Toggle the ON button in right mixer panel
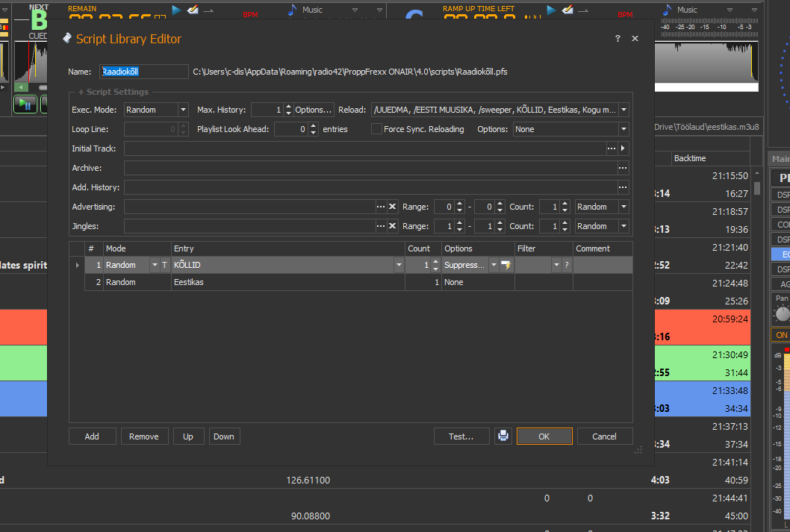This screenshot has width=790, height=532. 781,335
